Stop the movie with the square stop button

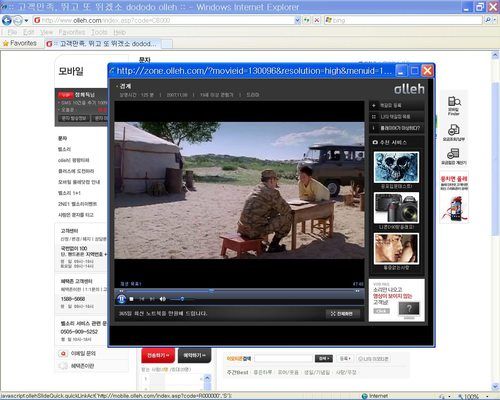(131, 299)
